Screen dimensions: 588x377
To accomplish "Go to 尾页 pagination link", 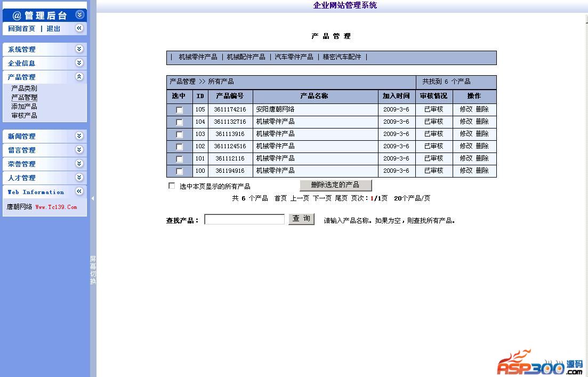I will [341, 198].
